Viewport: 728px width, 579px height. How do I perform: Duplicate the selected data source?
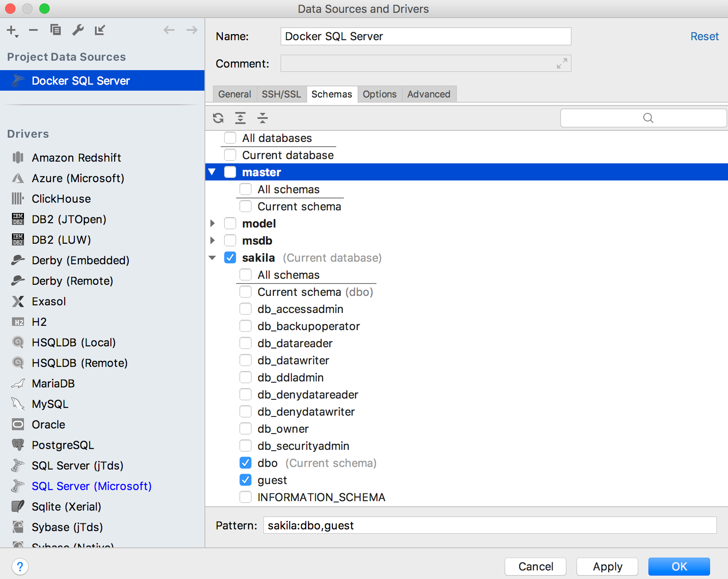point(56,30)
